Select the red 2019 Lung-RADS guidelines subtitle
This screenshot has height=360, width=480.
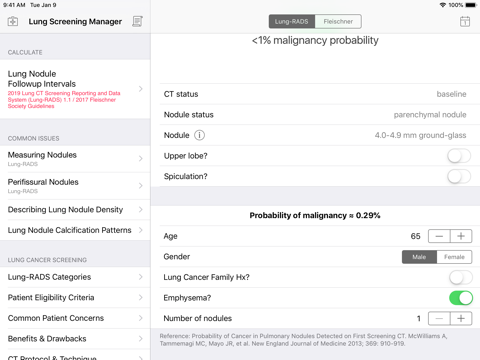[64, 100]
